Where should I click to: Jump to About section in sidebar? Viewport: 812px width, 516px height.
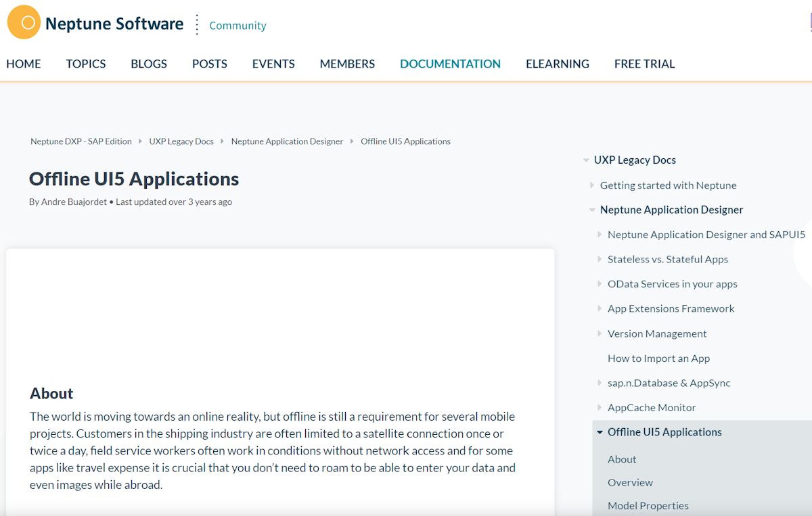(x=622, y=459)
